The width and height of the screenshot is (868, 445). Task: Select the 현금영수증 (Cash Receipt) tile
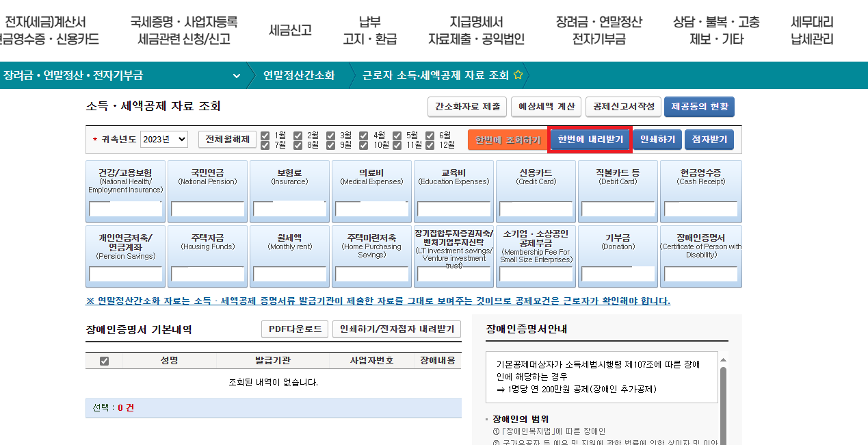click(x=700, y=185)
